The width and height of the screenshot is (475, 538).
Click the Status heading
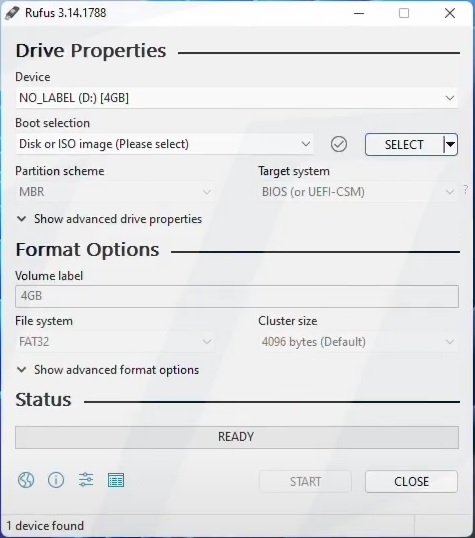43,399
